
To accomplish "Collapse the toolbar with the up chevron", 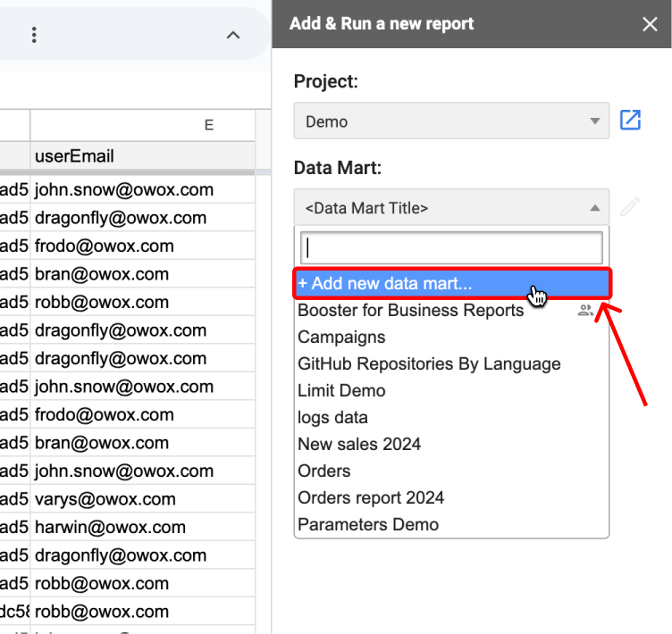I will pyautogui.click(x=233, y=35).
